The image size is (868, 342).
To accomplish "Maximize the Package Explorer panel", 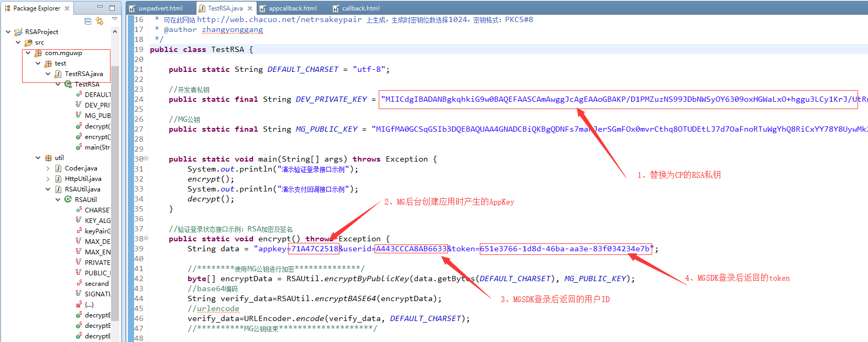I will point(112,7).
